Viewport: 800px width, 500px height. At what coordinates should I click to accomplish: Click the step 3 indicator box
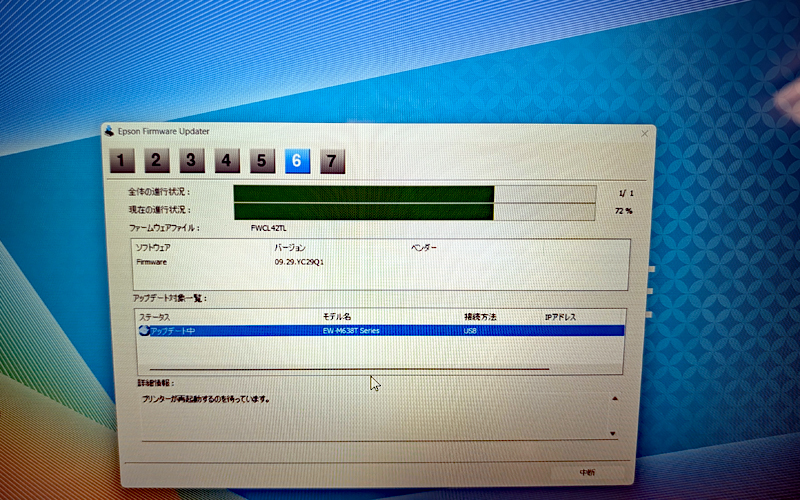point(192,161)
